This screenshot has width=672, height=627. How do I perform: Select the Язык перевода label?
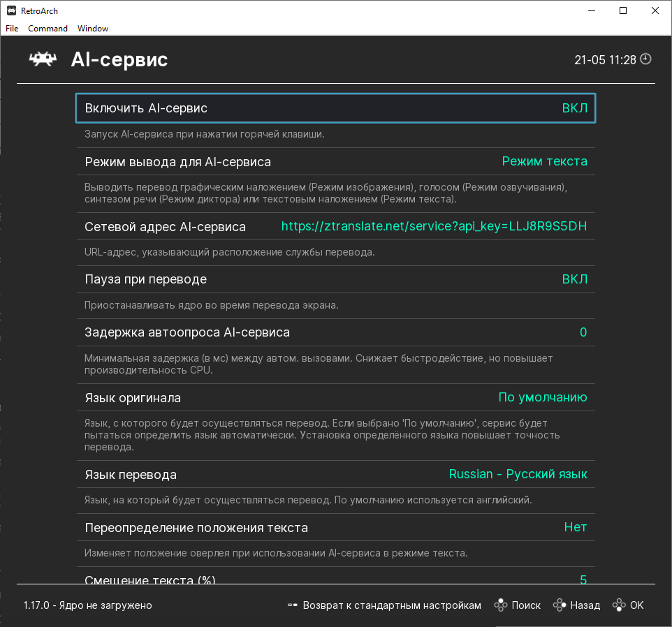[x=131, y=475]
